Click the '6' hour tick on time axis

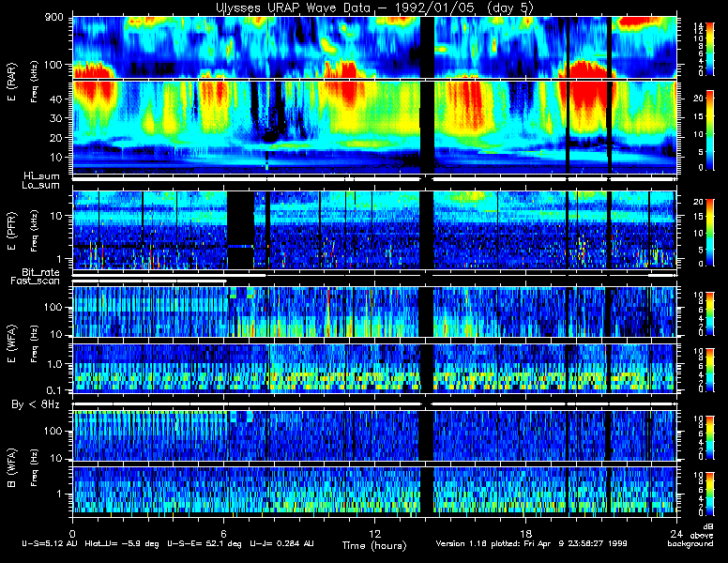pos(224,533)
